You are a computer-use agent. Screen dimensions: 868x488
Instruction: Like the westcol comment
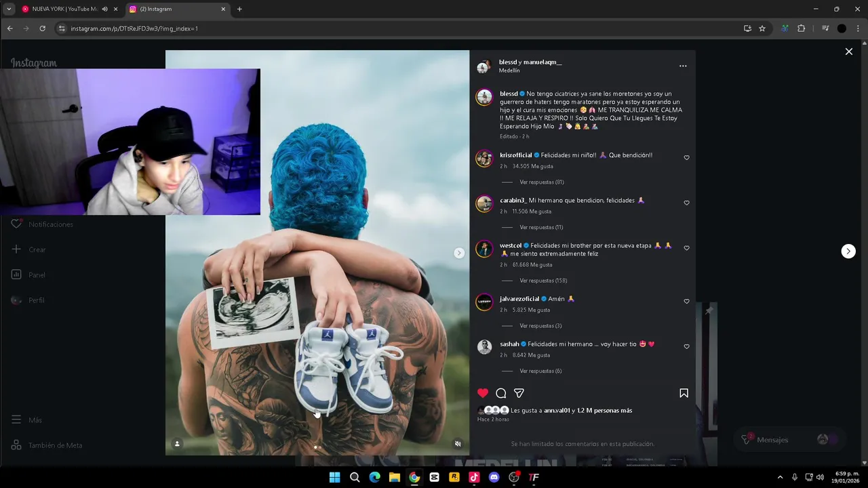click(x=686, y=248)
